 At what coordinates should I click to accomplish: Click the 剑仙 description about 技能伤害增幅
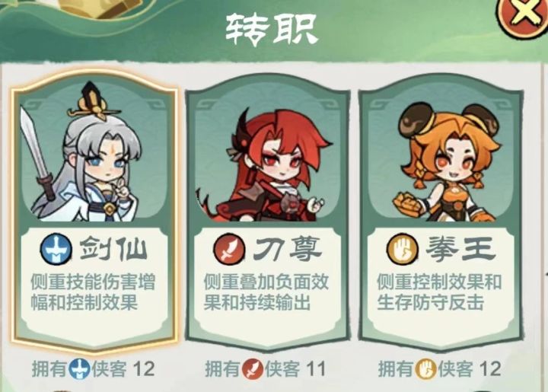pyautogui.click(x=93, y=292)
